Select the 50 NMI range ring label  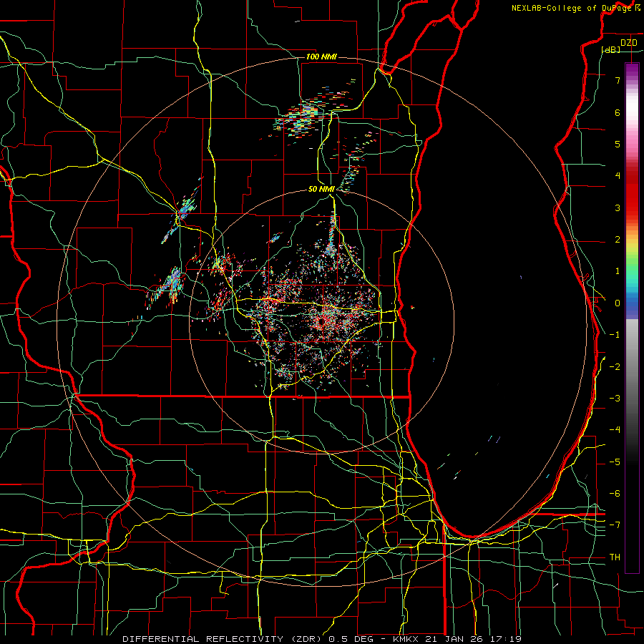[x=321, y=189]
